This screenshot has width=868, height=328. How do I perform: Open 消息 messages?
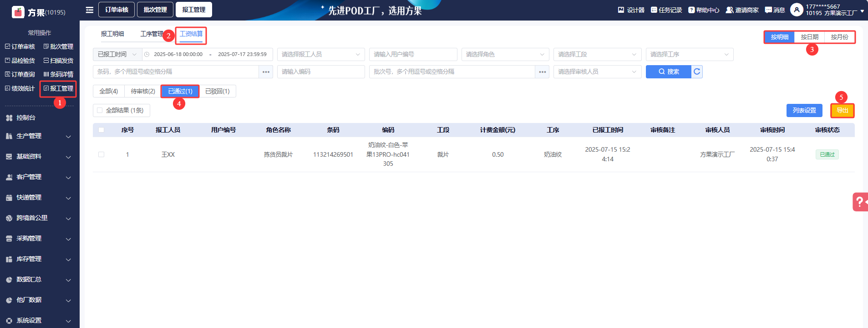point(775,10)
